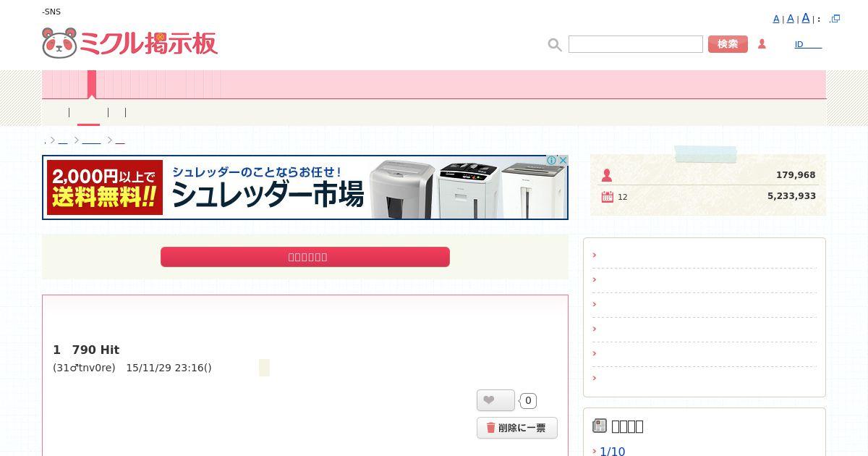Select the medium A font size
This screenshot has width=868, height=456.
pos(791,19)
